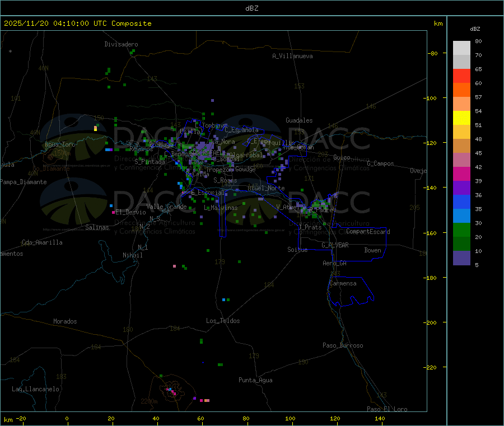This screenshot has height=426, width=504.
Task: Click the -200 tick on the vertical axis
Action: (x=430, y=322)
